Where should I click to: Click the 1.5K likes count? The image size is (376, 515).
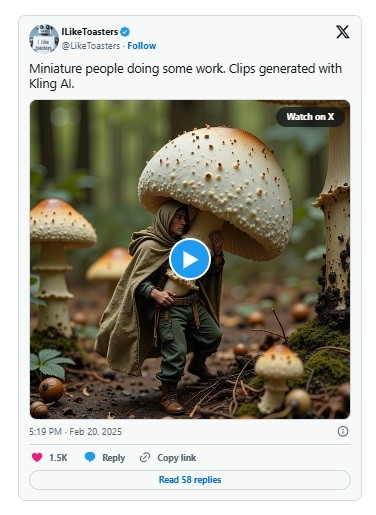click(58, 458)
